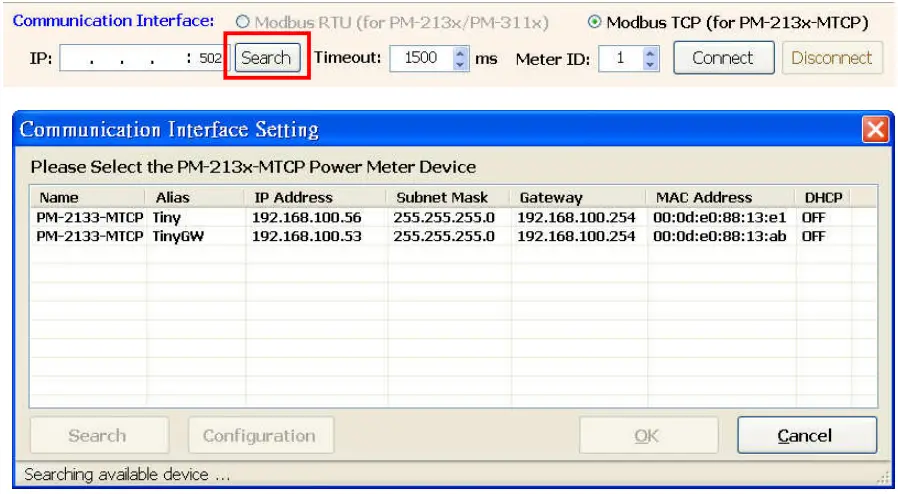Sort by the Gateway column header
Image resolution: width=898 pixels, height=494 pixels.
coord(579,197)
